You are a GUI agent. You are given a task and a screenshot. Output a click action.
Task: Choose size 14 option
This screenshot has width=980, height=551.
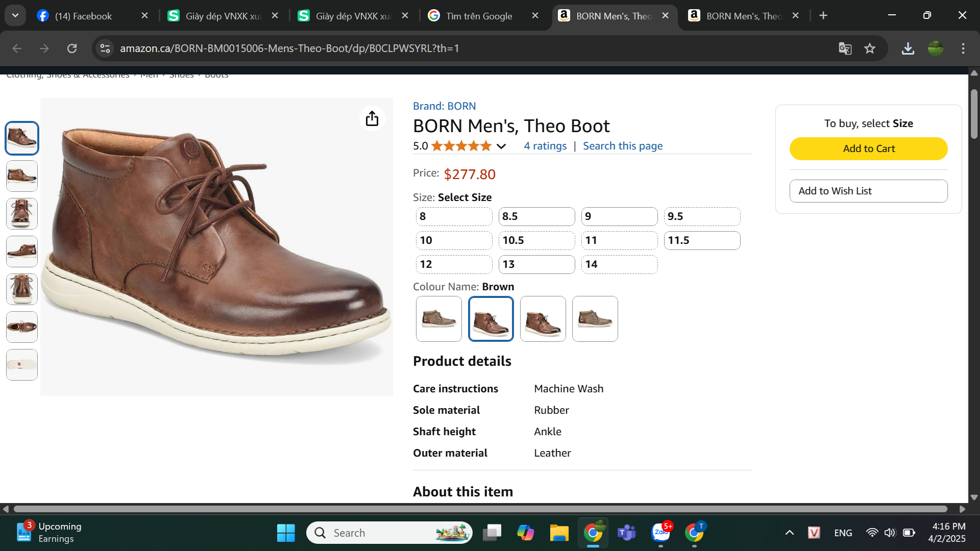coord(619,264)
